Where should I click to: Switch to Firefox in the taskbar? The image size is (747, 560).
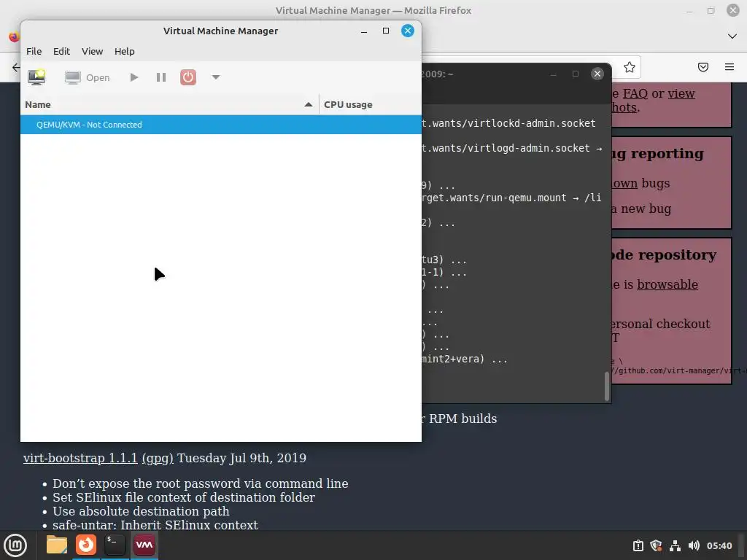click(x=86, y=545)
